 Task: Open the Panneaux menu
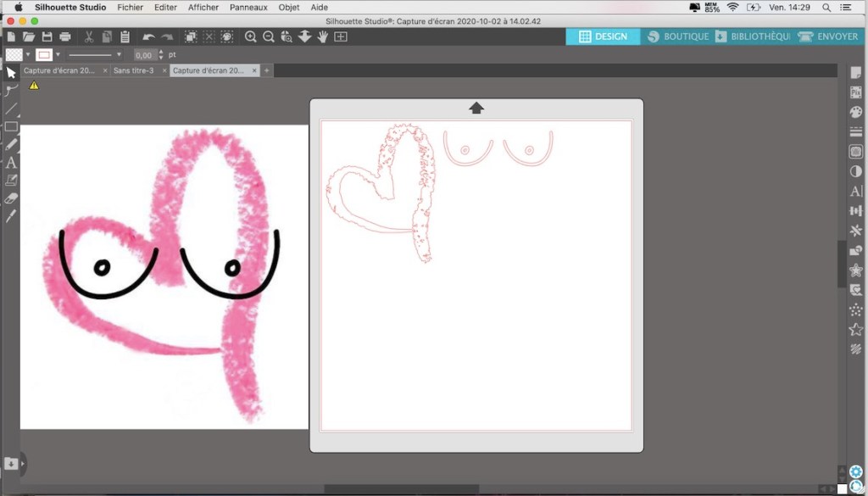(248, 7)
